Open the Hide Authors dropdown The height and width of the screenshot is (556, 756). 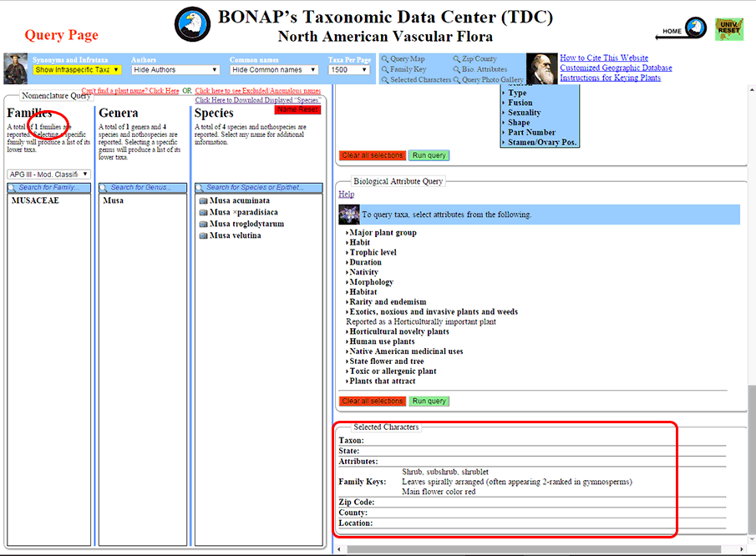click(175, 70)
